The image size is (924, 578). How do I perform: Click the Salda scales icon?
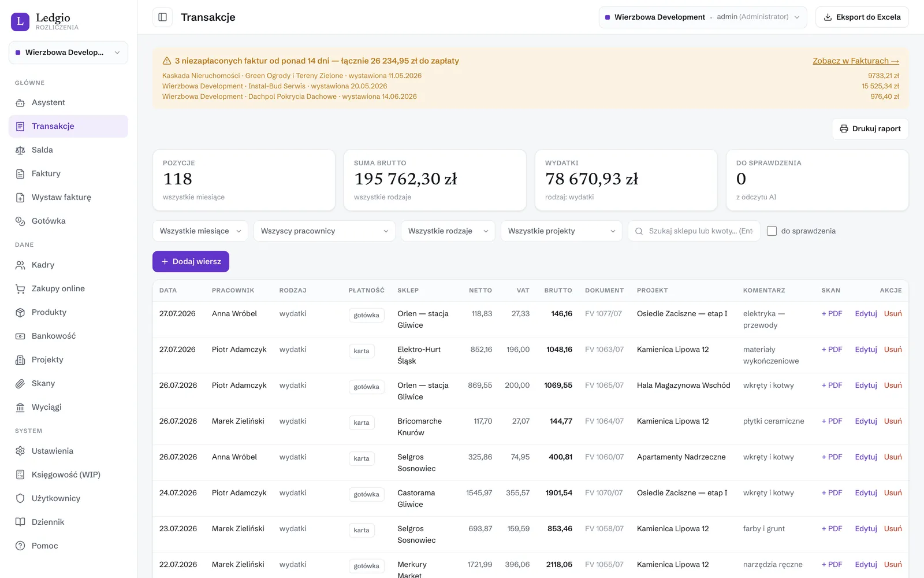click(x=20, y=150)
